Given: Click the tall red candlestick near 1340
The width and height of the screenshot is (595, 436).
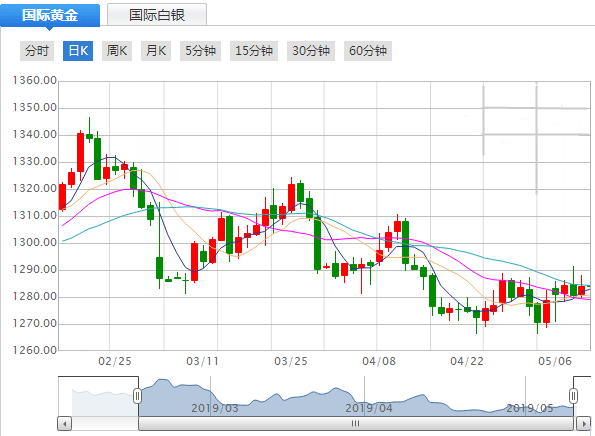Looking at the screenshot, I should [x=80, y=152].
